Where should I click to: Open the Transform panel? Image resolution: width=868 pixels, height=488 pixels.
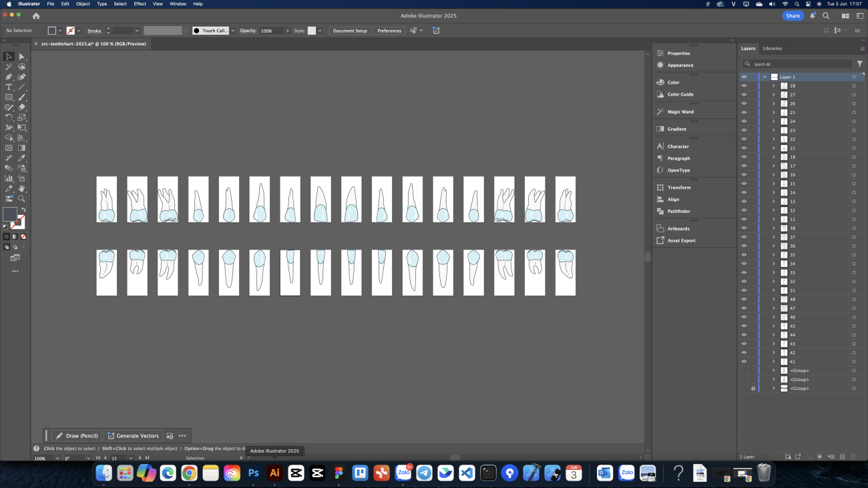point(679,188)
